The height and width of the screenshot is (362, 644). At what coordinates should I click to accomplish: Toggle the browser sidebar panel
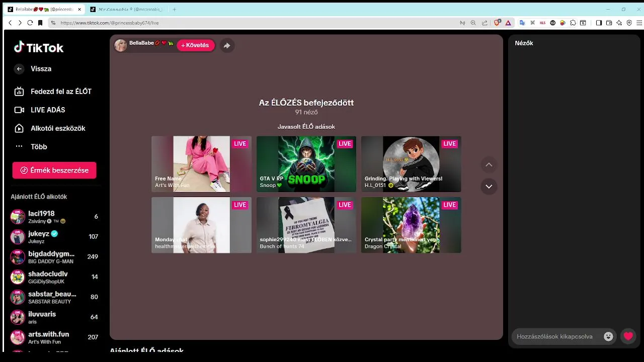599,23
